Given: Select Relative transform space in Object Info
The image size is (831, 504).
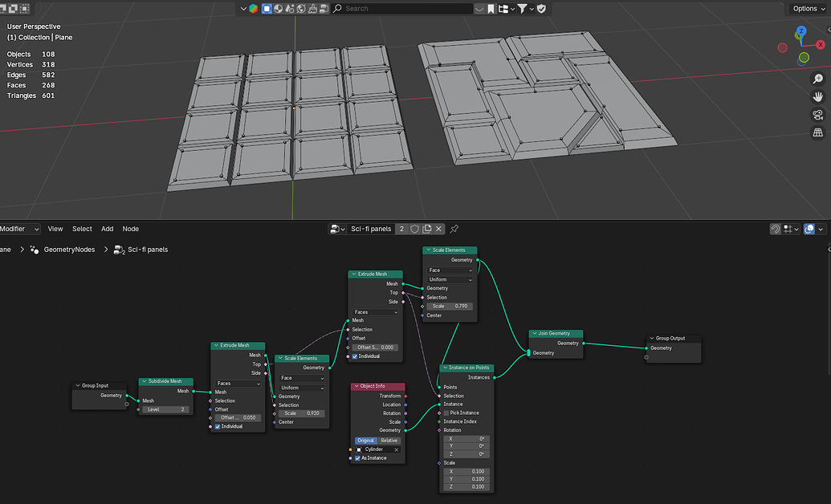Looking at the screenshot, I should point(389,441).
